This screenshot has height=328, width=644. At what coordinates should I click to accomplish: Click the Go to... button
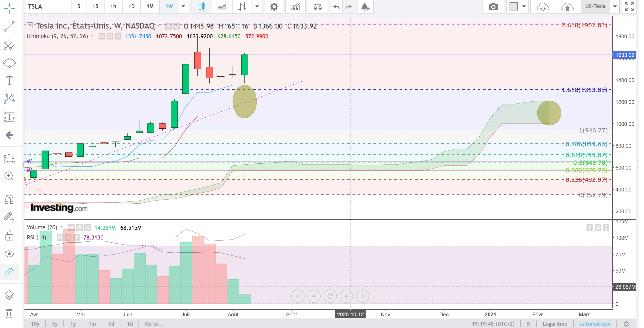(154, 324)
